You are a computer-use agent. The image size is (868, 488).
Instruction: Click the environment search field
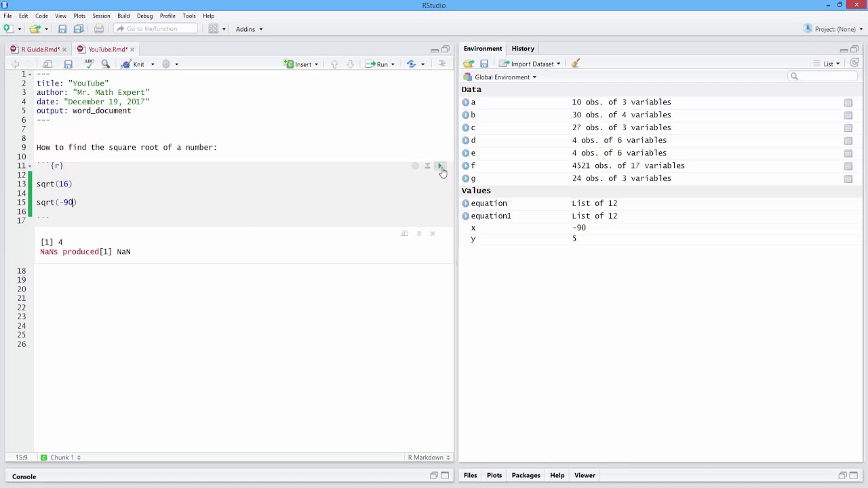823,77
